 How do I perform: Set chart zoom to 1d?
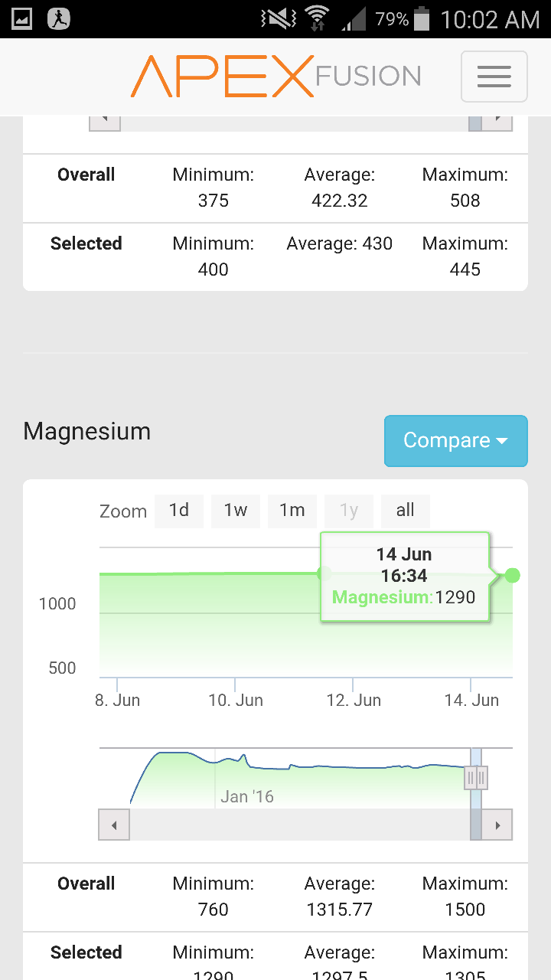[x=179, y=511]
